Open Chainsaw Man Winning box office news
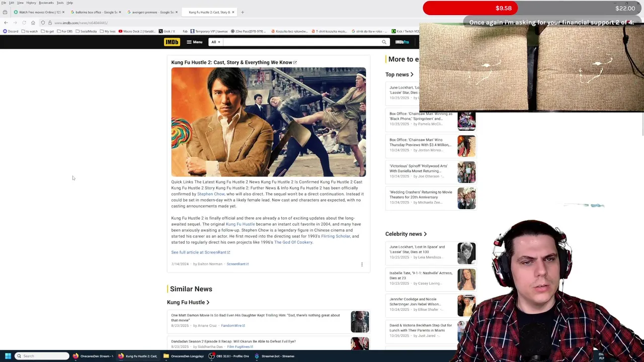Viewport: 644px width, 362px height. pos(421,116)
